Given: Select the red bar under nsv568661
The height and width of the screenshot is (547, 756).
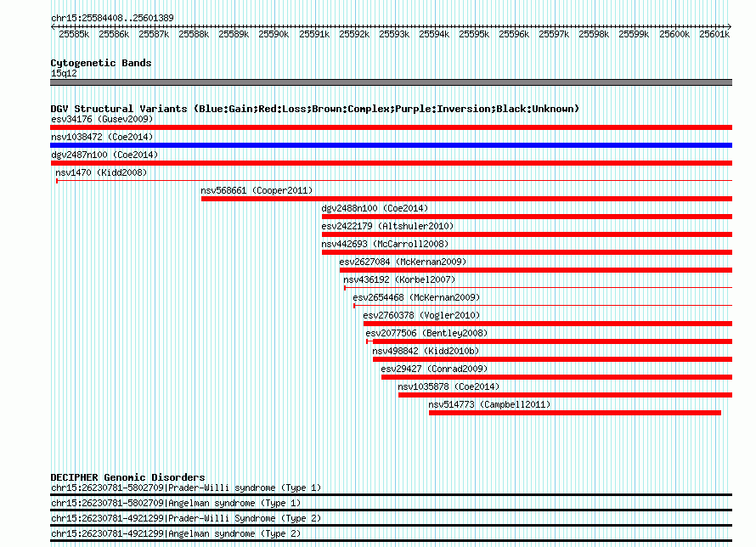Looking at the screenshot, I should [466, 199].
